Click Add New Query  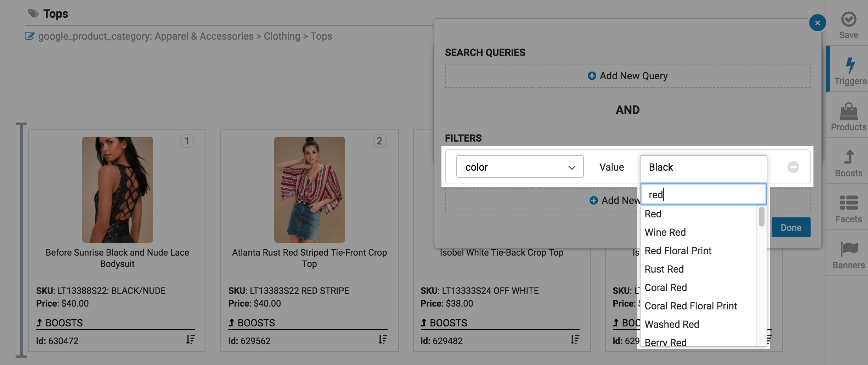(627, 76)
